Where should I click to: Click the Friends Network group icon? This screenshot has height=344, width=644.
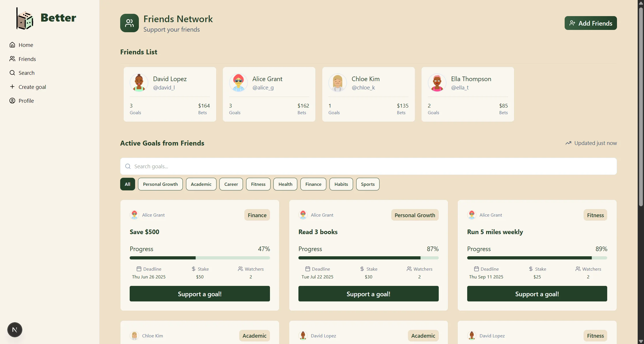(129, 23)
